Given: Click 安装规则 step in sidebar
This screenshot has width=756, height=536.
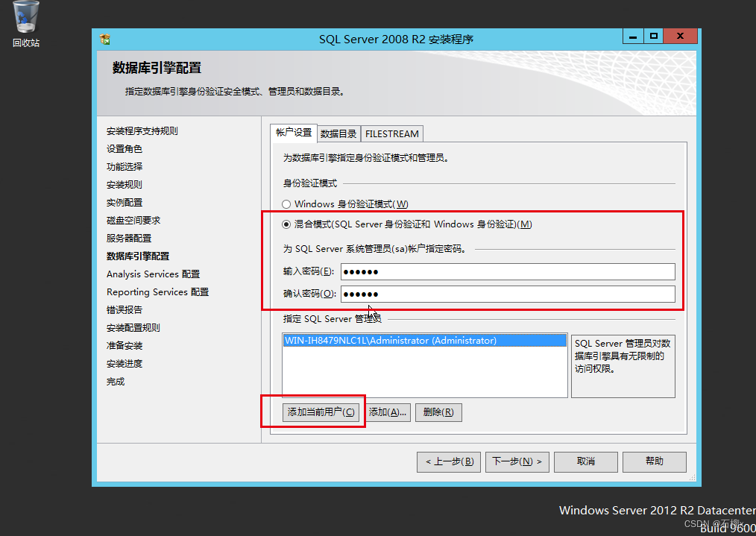Looking at the screenshot, I should (x=125, y=185).
